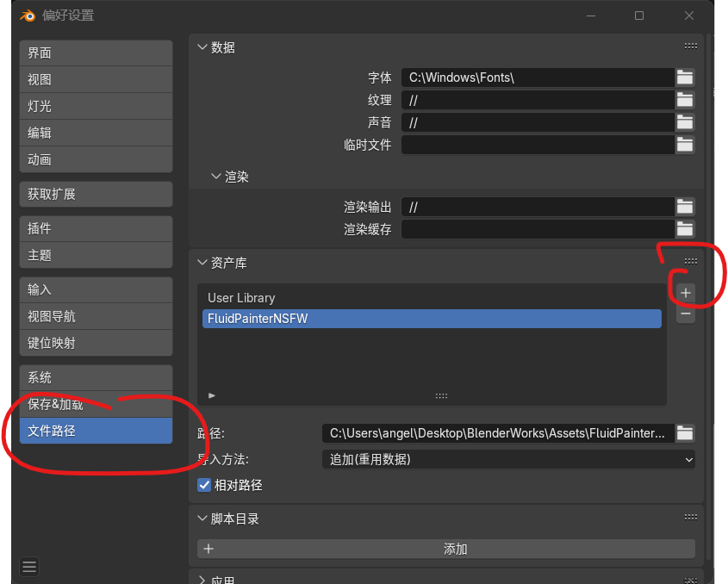Open folder browser for 渲染缓存 path
Viewport: 728px width, 584px height.
[x=685, y=229]
